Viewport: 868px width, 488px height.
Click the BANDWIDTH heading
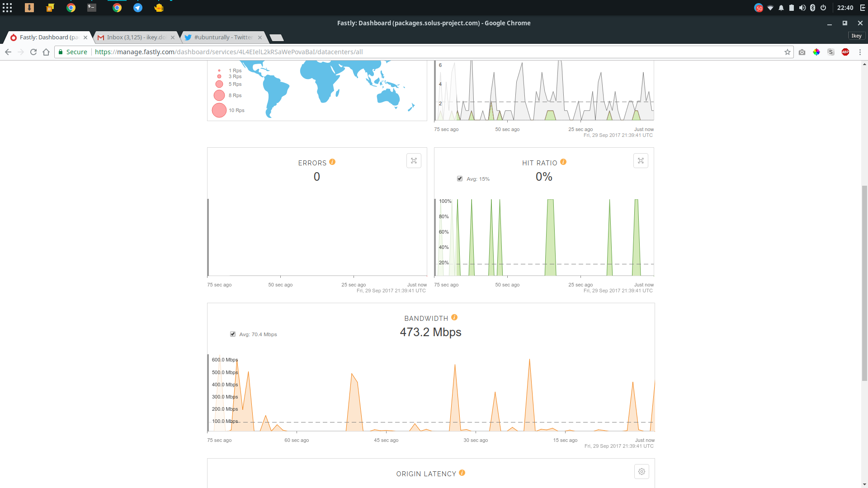coord(426,319)
